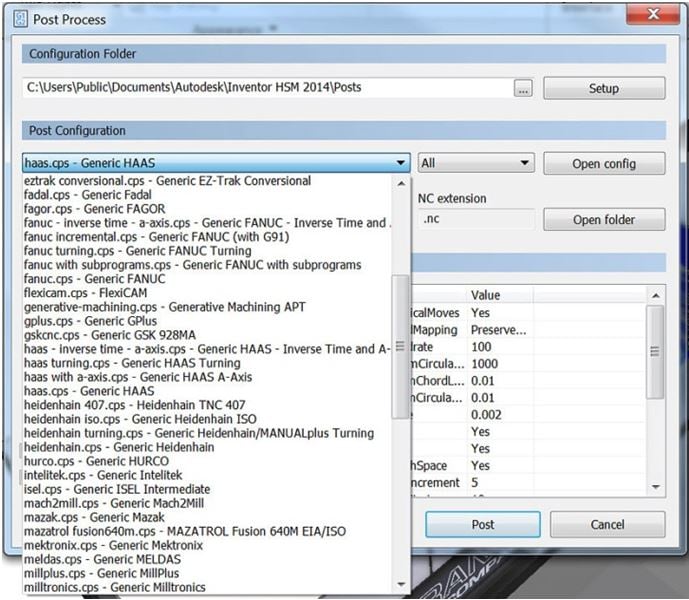Select intelitek.cps - Generic Intelitek
Screen dimensions: 689x600
tap(207, 475)
